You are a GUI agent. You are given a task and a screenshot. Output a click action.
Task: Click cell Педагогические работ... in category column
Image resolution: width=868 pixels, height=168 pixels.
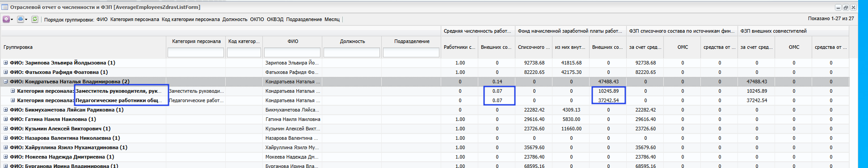(x=196, y=100)
